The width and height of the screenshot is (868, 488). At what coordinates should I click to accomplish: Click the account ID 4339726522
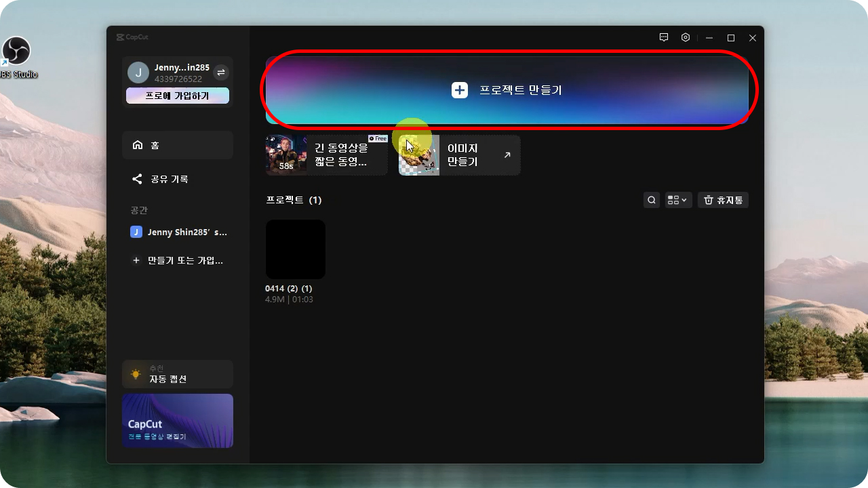(x=178, y=79)
